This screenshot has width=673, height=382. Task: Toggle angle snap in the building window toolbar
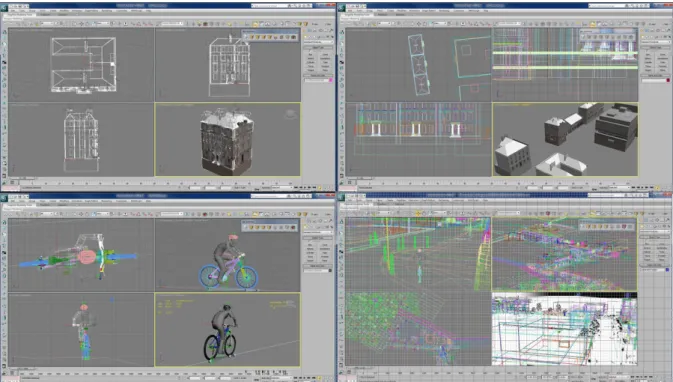pyautogui.click(x=139, y=24)
